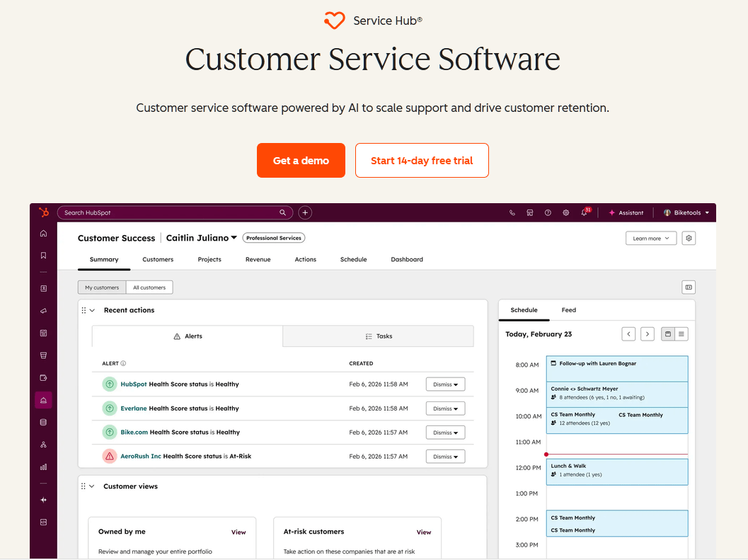
Task: Open the Assistant button
Action: pyautogui.click(x=626, y=213)
